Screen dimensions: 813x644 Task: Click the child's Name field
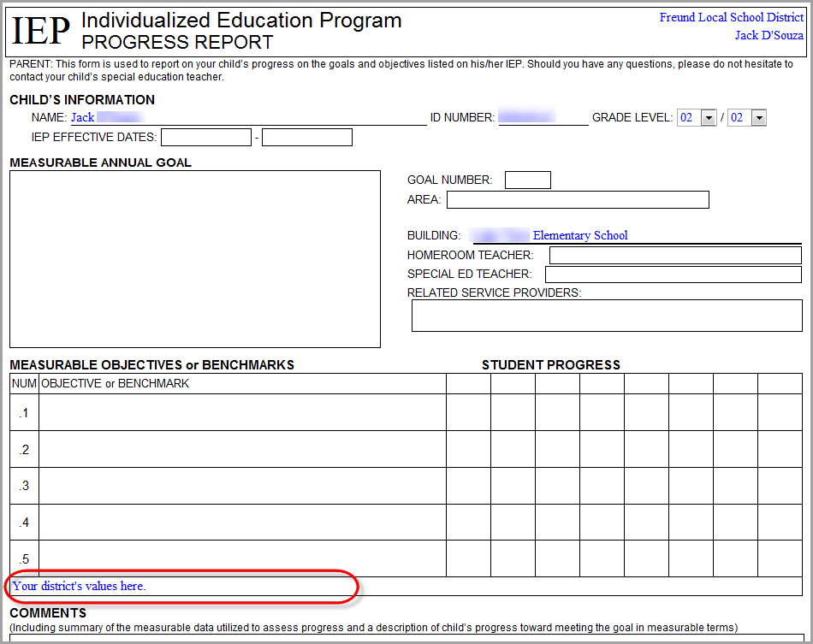(248, 118)
